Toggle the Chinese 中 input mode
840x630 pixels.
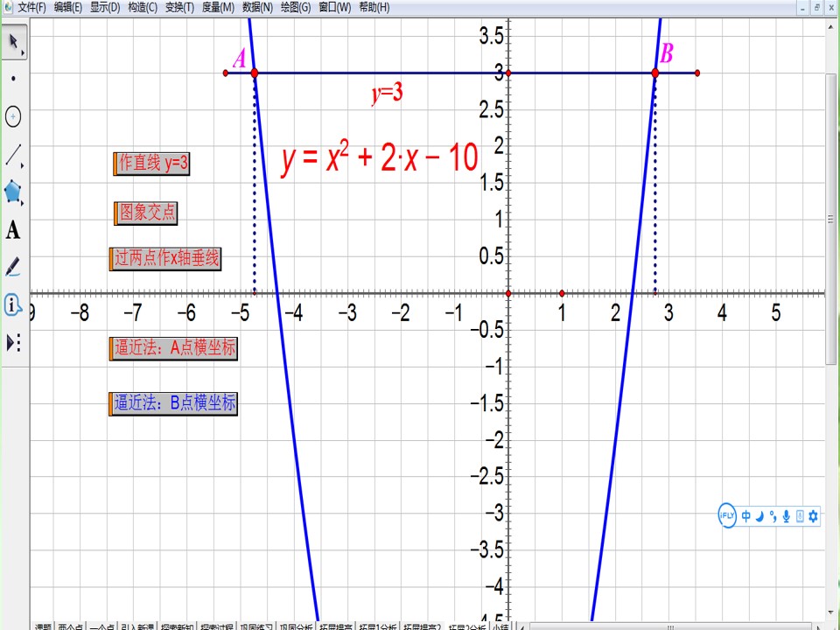tap(745, 516)
